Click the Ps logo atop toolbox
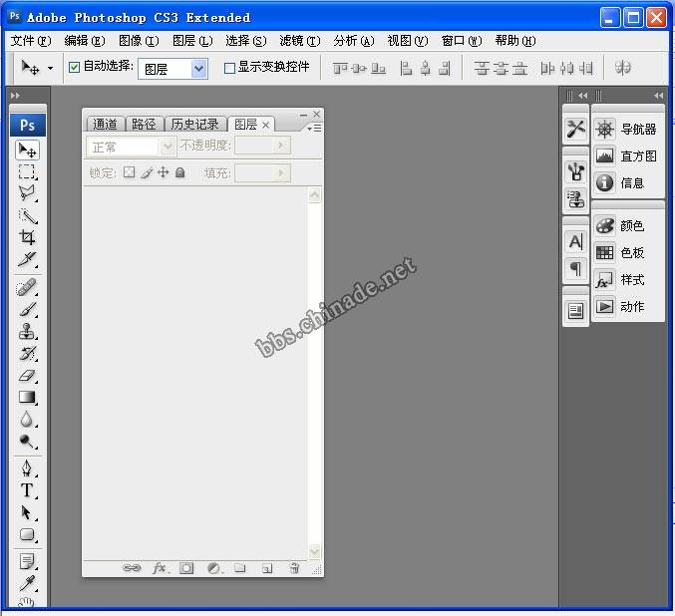The width and height of the screenshot is (675, 616). coord(28,126)
